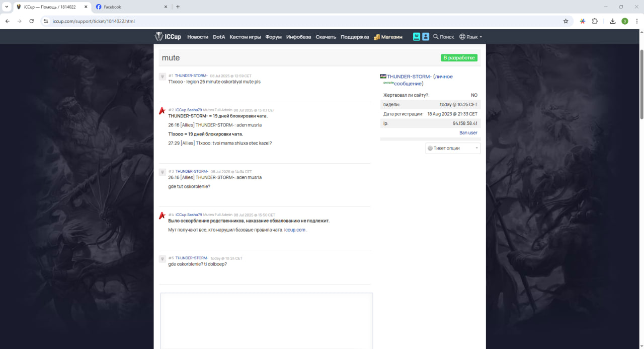Viewport: 644px width, 349px height.
Task: Select the iCCup Помощь 1814022 tab
Action: point(51,7)
